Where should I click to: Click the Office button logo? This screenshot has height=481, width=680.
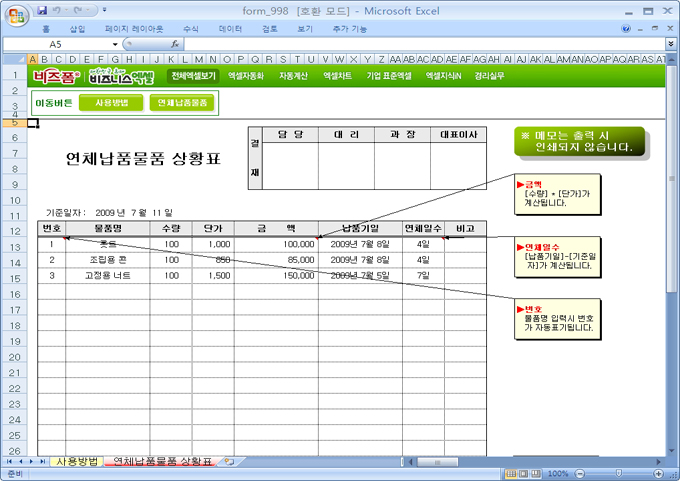pyautogui.click(x=15, y=14)
